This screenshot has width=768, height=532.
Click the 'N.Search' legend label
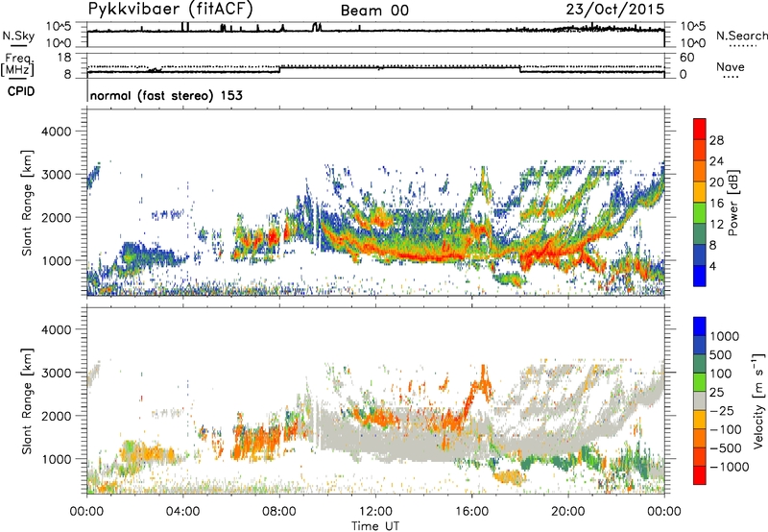click(x=741, y=36)
